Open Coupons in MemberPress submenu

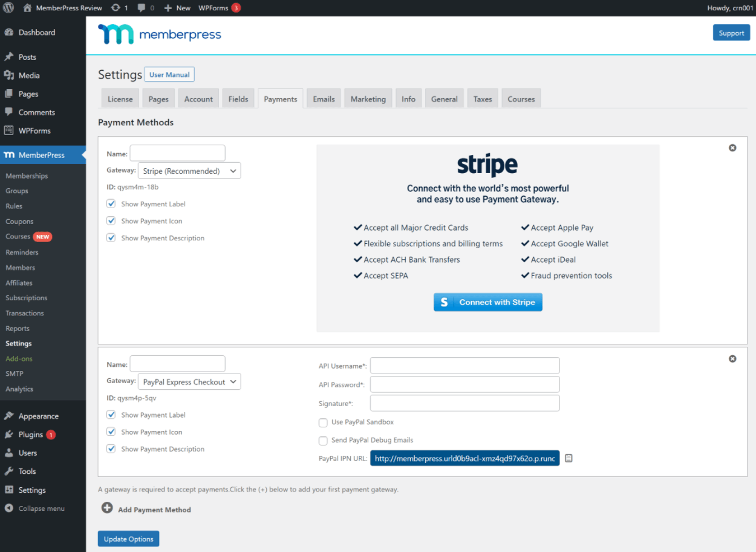(19, 222)
